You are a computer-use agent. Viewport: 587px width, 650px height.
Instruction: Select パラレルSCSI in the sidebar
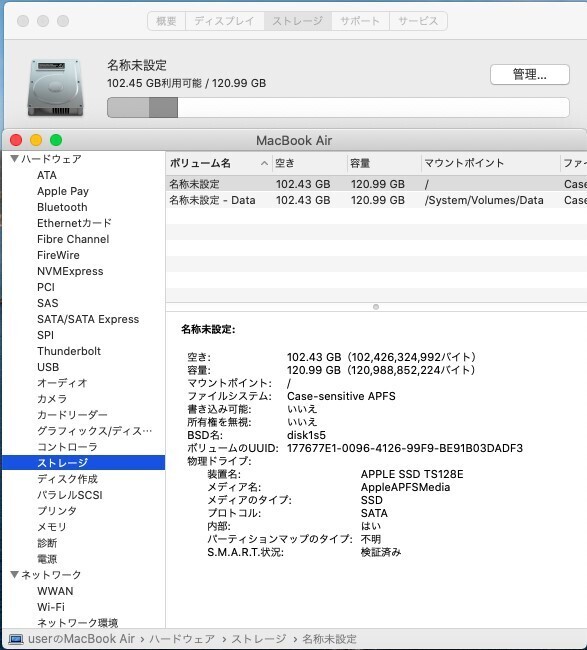pos(70,495)
